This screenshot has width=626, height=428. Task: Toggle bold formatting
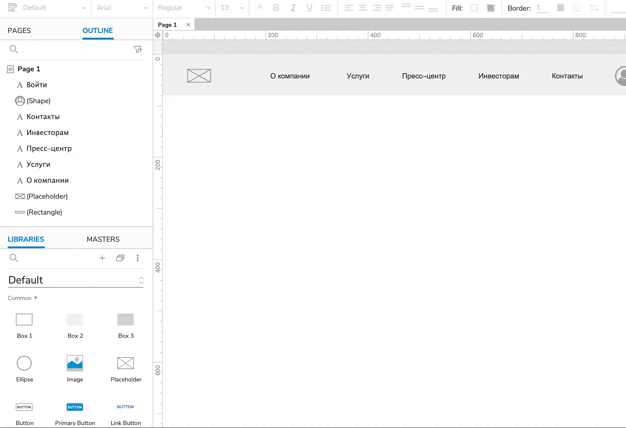tap(276, 8)
